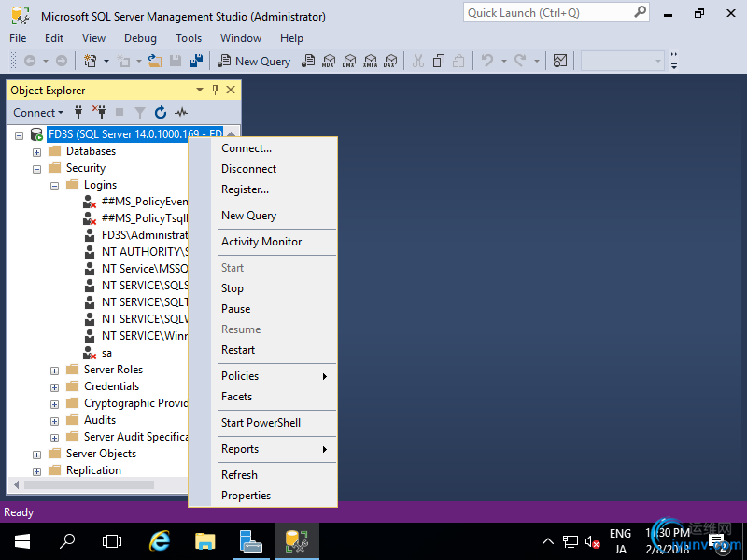This screenshot has height=560, width=747.
Task: Choose Stop in context menu
Action: point(263,288)
